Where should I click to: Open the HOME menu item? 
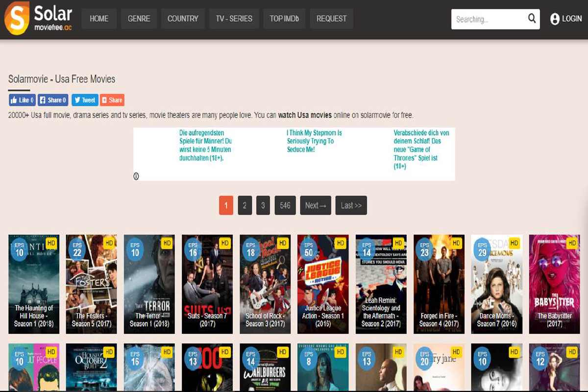pyautogui.click(x=99, y=19)
